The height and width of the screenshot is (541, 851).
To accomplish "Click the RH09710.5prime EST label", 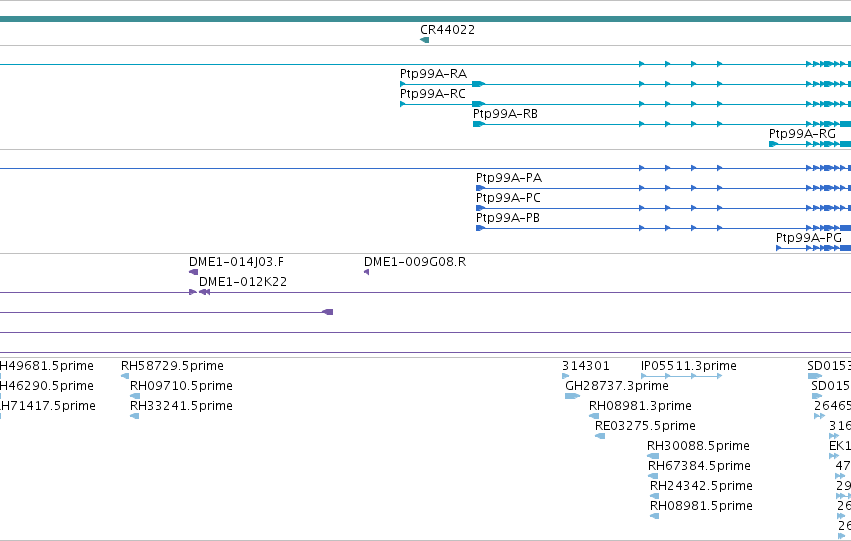I will tap(181, 386).
